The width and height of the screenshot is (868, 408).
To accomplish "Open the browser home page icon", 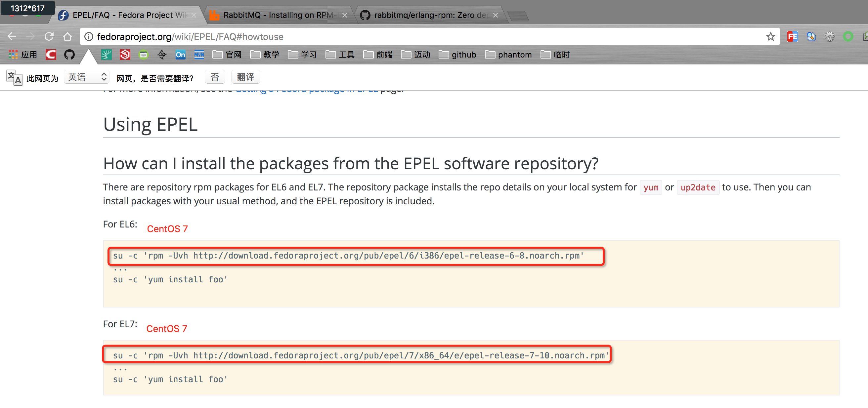I will point(68,36).
